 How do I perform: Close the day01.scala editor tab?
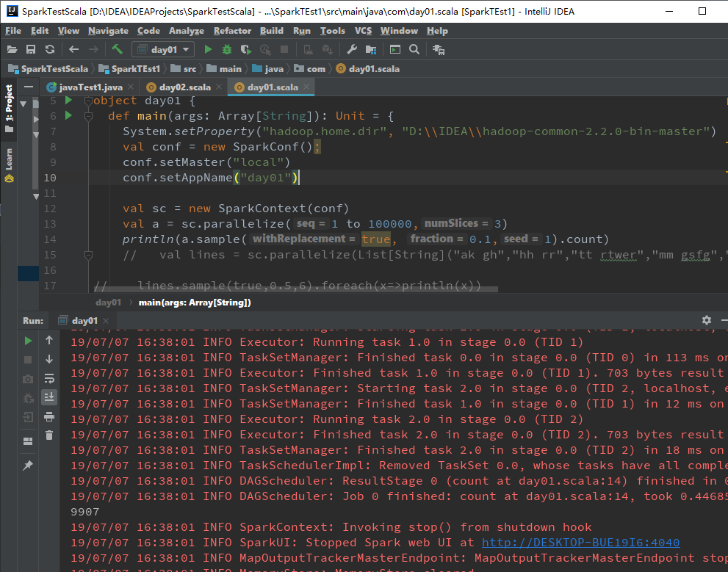pos(306,87)
